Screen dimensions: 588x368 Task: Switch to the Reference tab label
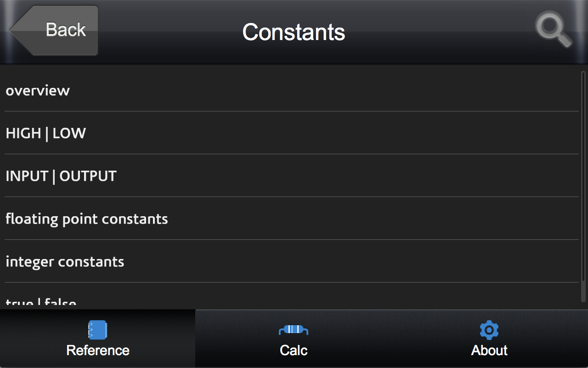click(x=97, y=351)
